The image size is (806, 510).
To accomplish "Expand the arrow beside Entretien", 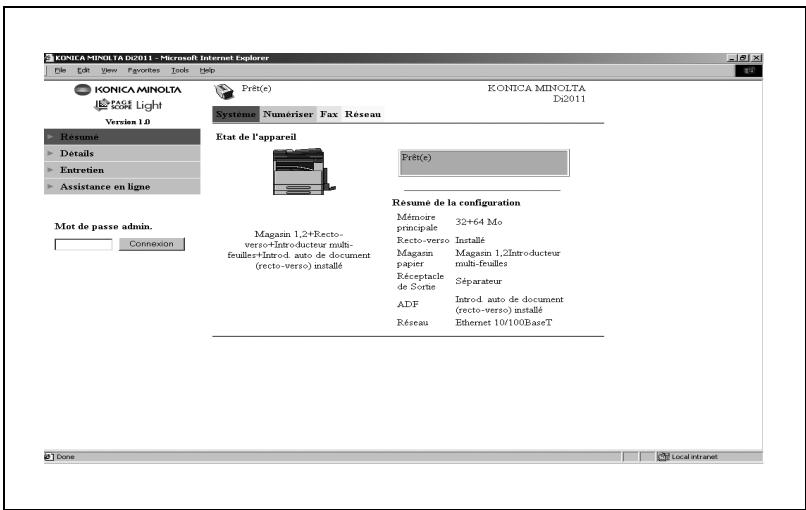I will tap(50, 170).
